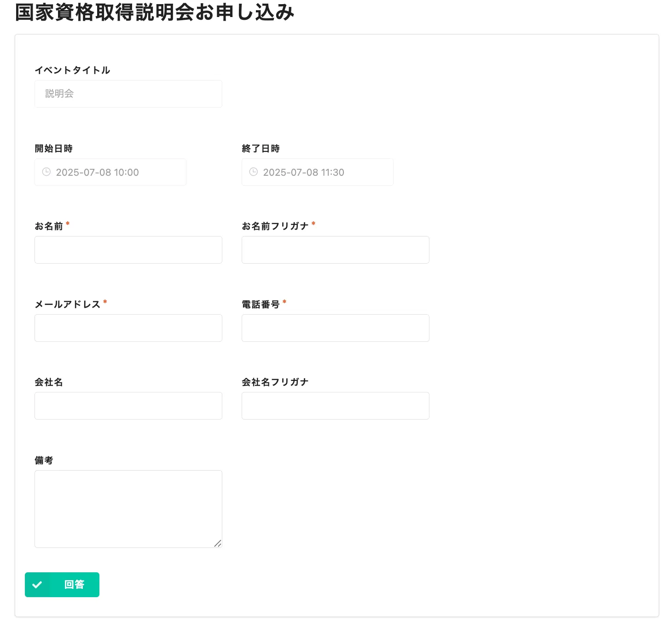Click the 国家資格取得説明会お申し込み page heading
The image size is (672, 622).
[155, 12]
